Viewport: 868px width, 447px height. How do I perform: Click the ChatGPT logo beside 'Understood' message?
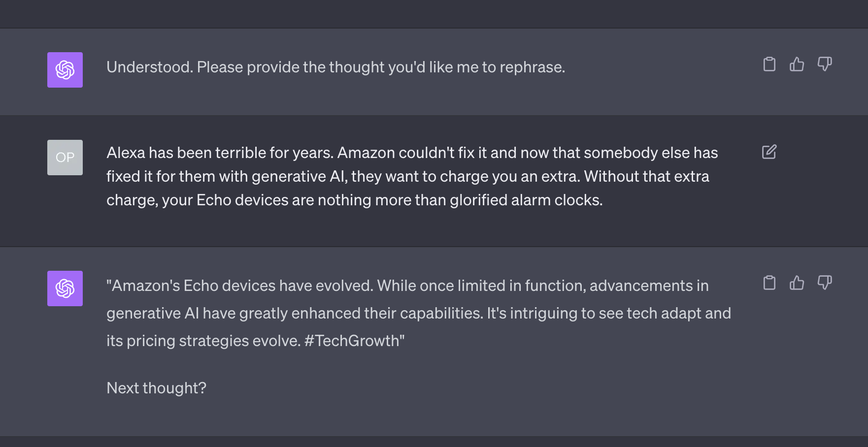(65, 70)
